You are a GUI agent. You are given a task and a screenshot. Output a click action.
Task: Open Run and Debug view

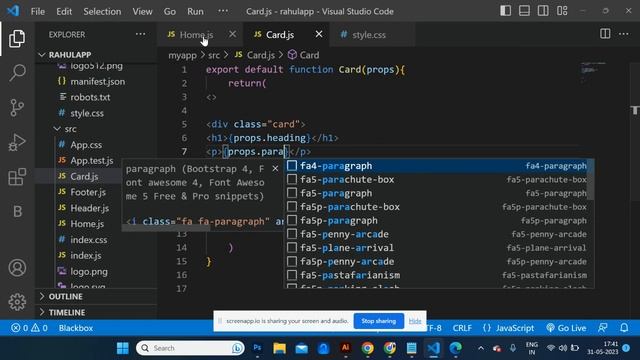tap(17, 142)
